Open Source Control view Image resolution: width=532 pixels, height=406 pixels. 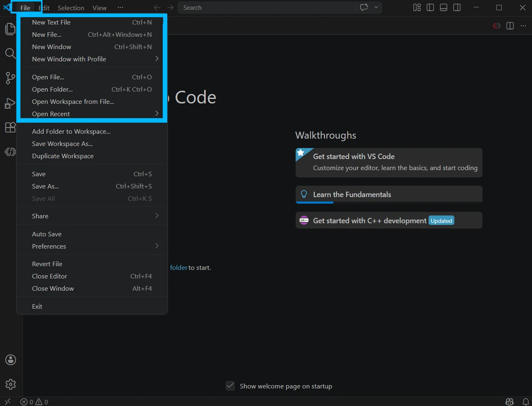(x=11, y=78)
